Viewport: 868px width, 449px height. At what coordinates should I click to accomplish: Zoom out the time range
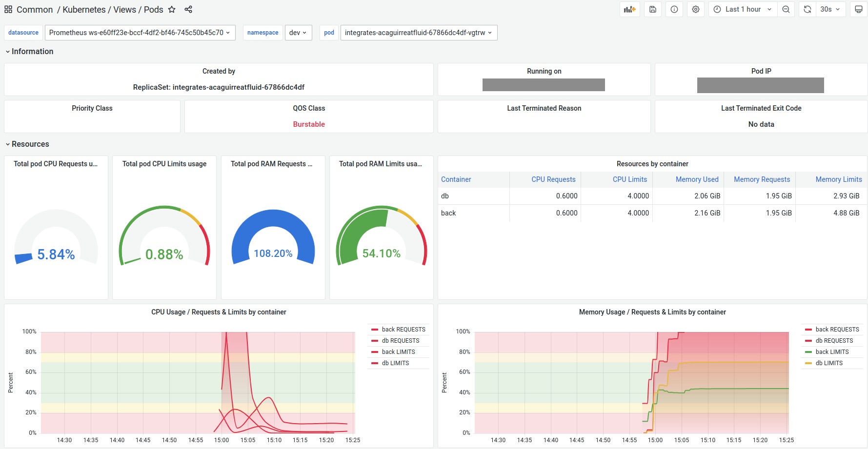point(786,9)
